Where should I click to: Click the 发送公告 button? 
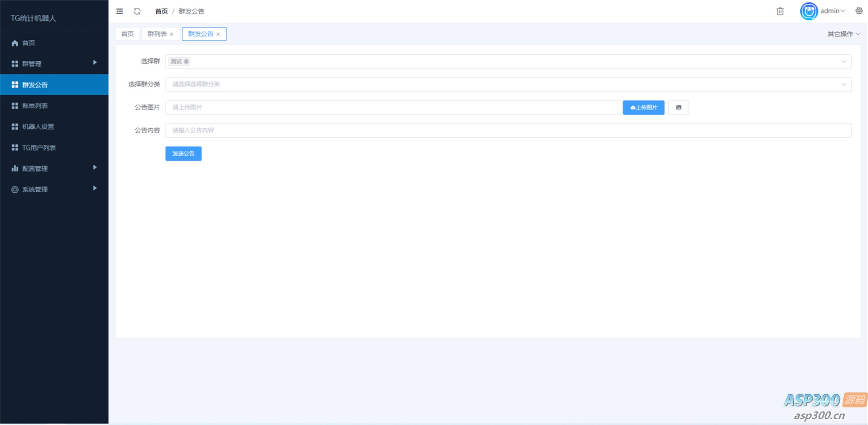[x=183, y=154]
